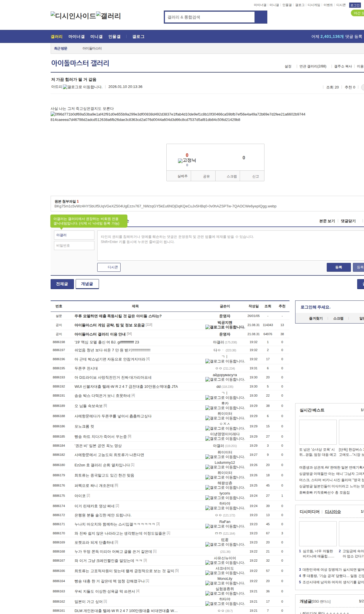This screenshot has width=364, height=614.
Task: Click the 갤러리 logo image next to 디시인사이드
Action: point(108,16)
